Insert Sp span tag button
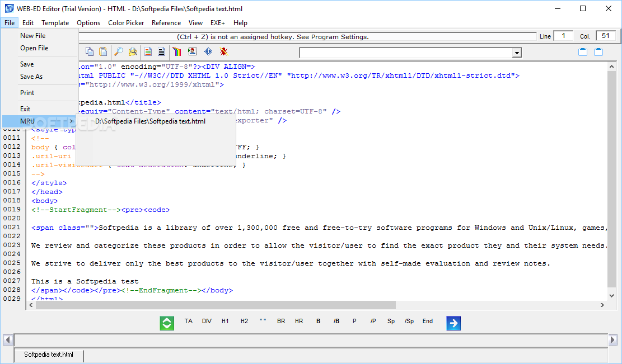Viewport: 622px width, 364px height. pos(391,321)
